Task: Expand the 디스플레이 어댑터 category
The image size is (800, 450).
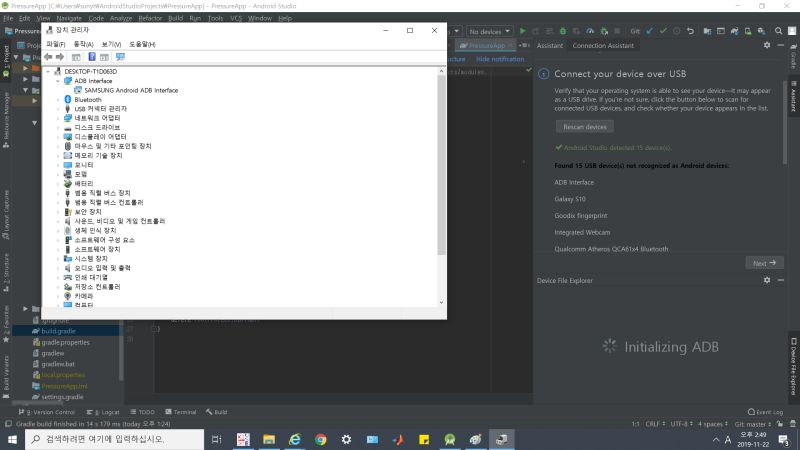Action: click(x=58, y=137)
